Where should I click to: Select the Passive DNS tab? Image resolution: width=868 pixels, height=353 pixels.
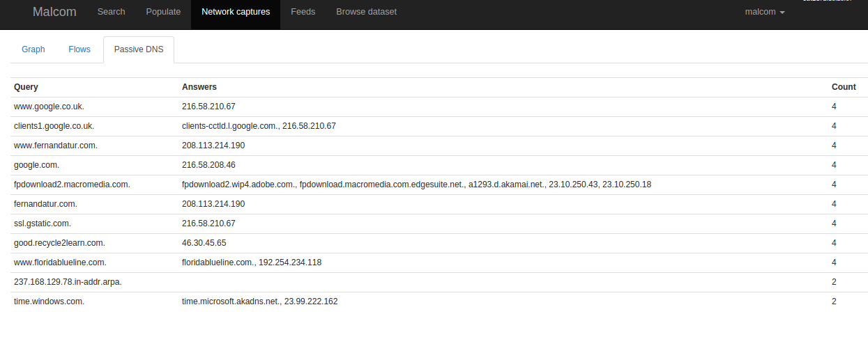pos(139,49)
